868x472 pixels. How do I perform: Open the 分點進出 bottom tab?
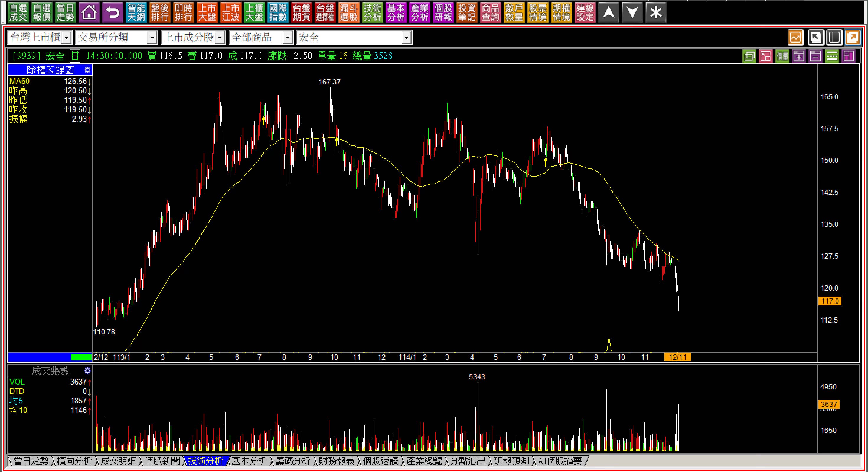tap(468, 461)
